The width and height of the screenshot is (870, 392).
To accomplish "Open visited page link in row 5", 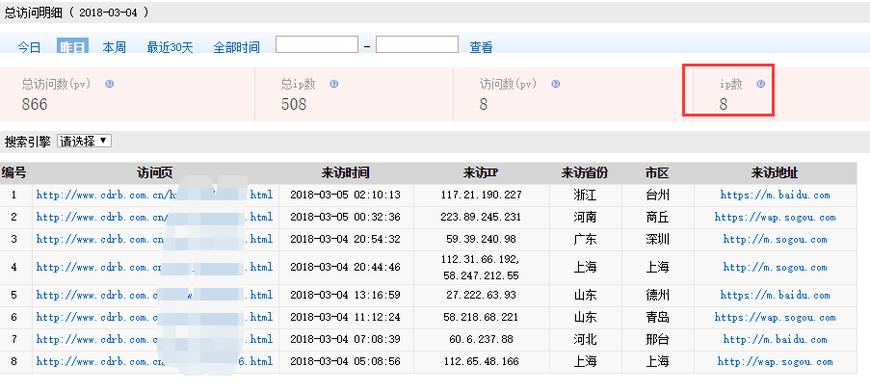I will click(154, 295).
